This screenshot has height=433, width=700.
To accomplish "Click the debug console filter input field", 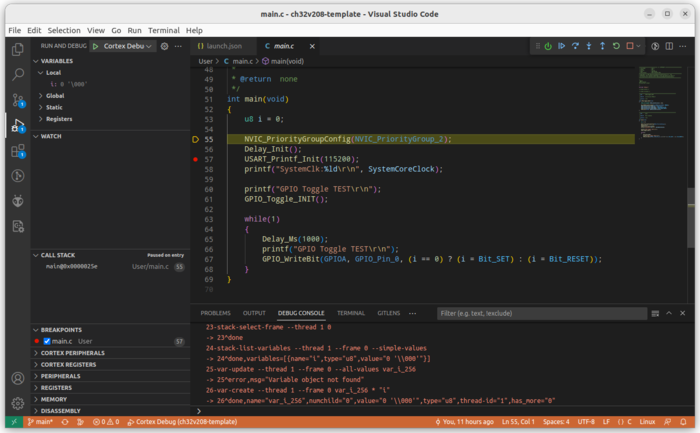I will coord(542,313).
